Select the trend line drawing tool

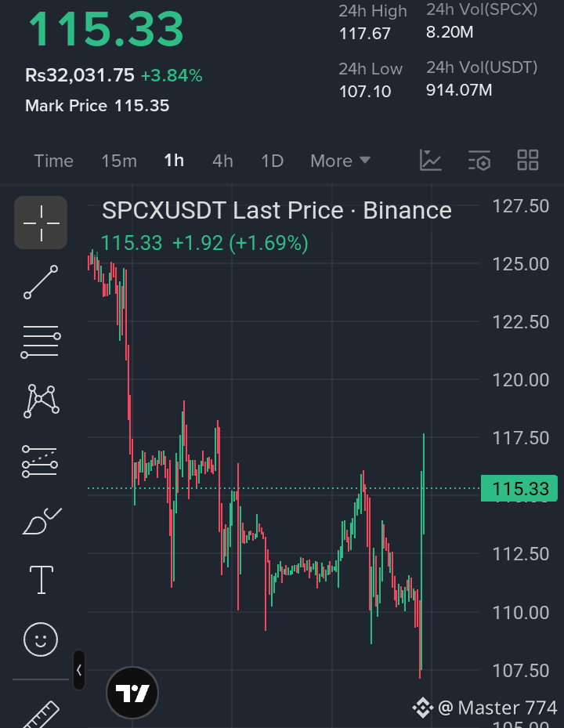tap(41, 282)
